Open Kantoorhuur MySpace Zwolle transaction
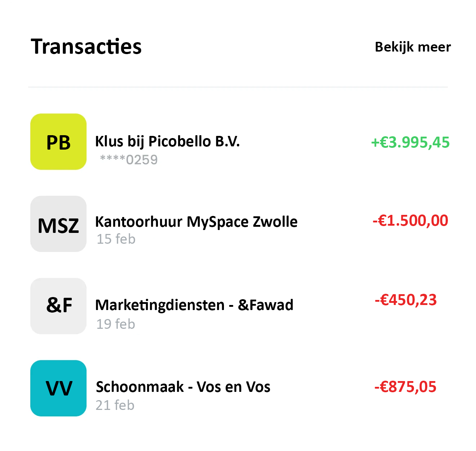The width and height of the screenshot is (476, 451). tap(196, 222)
